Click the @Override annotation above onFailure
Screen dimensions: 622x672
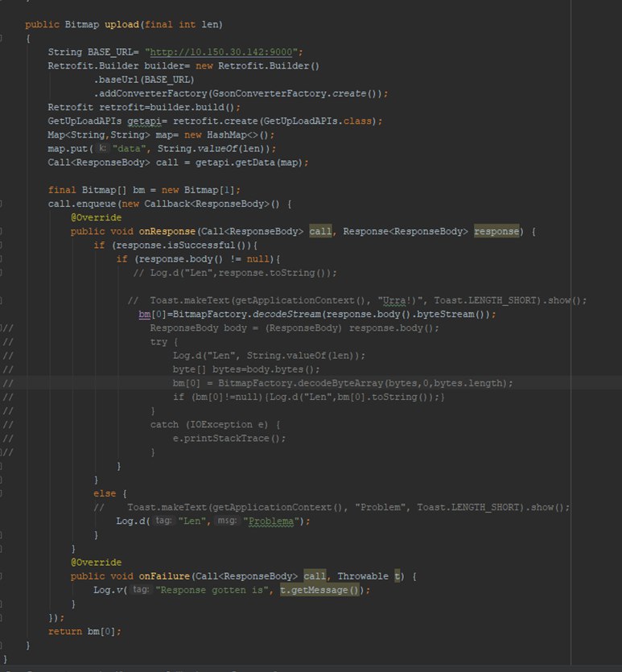(x=96, y=563)
